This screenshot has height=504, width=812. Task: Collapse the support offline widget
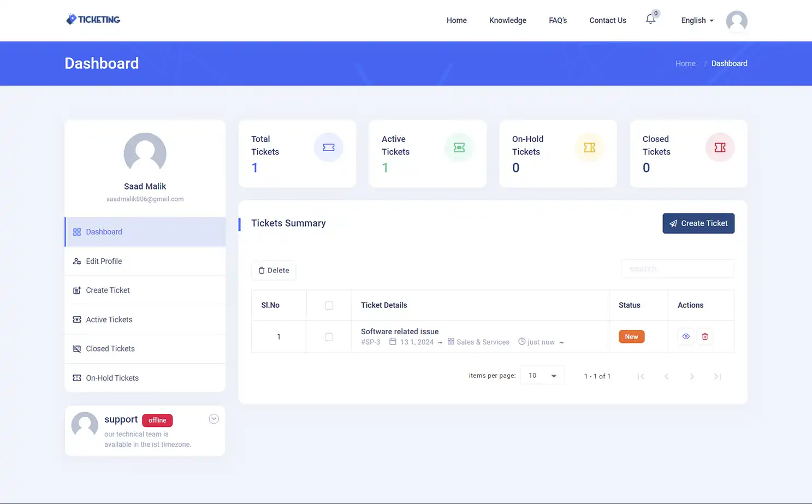(x=214, y=418)
